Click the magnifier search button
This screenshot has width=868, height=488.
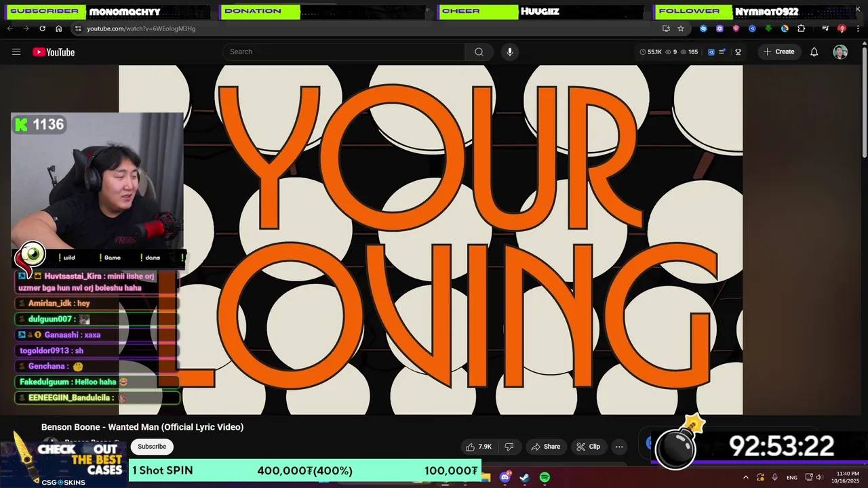coord(479,52)
